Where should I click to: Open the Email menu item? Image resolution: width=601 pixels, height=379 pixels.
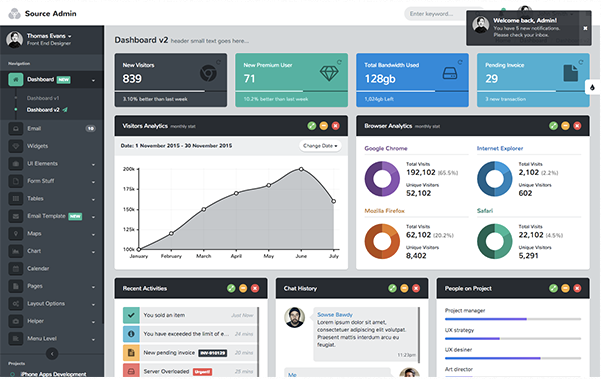pos(52,128)
